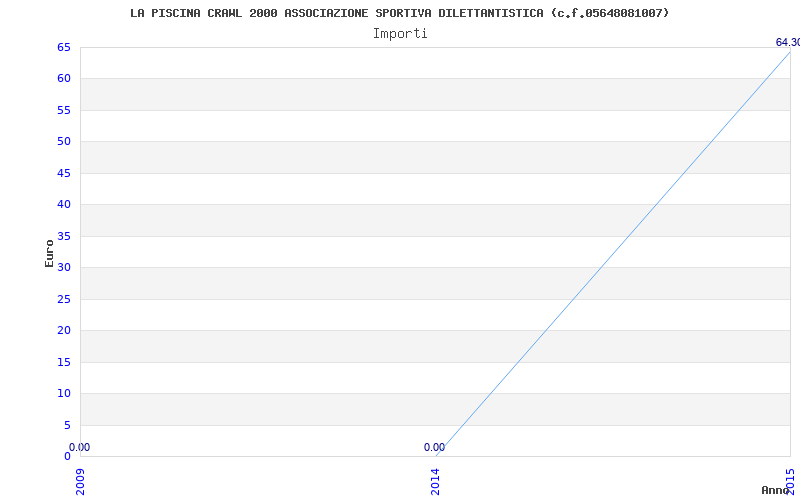Click the 20 value on the y-axis
This screenshot has width=800, height=500.
64,331
